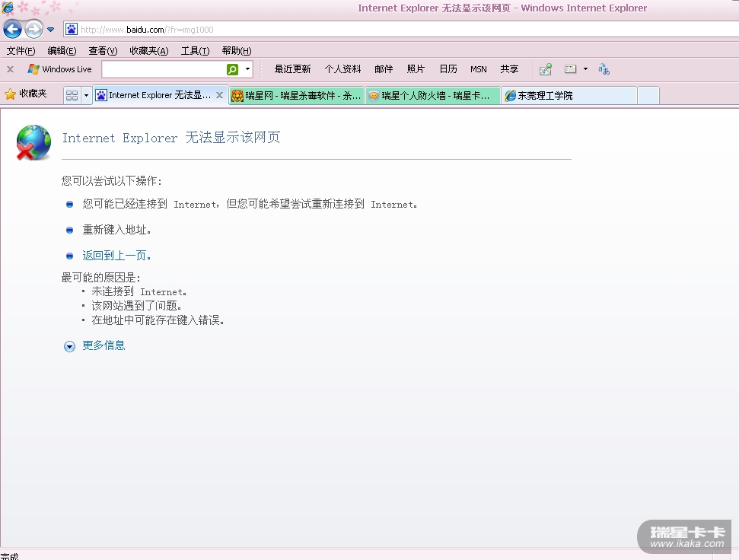Close the Internet Explorer 无法显... tab
This screenshot has height=560, width=739.
point(220,95)
